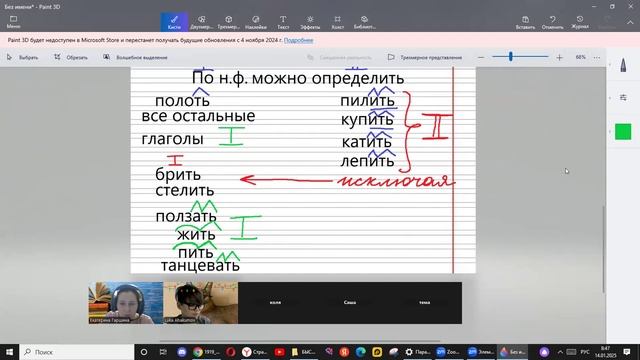This screenshot has height=360, width=640.
Task: Choose the Выбрать select tool
Action: [23, 58]
